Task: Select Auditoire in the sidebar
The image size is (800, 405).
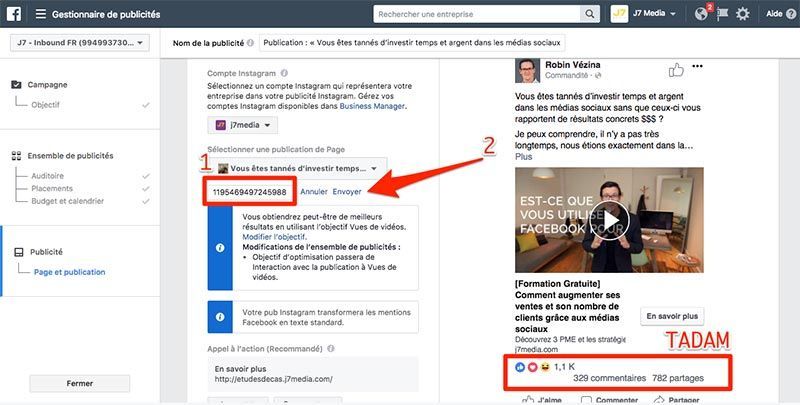Action: click(x=48, y=175)
